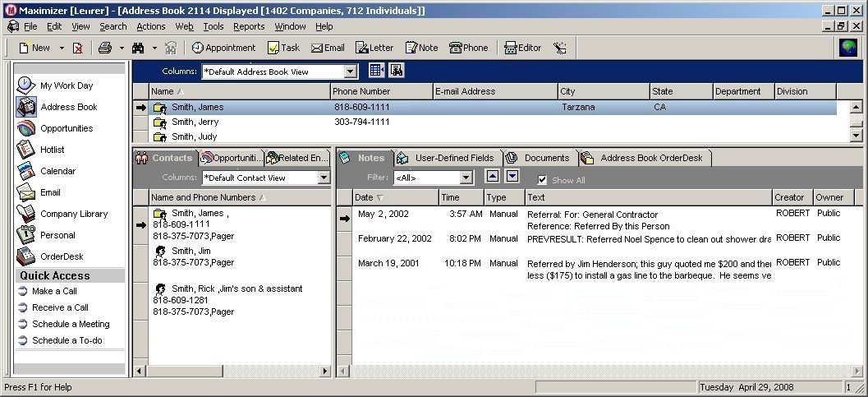Click the column setup grid icon
The height and width of the screenshot is (397, 868).
coord(376,71)
